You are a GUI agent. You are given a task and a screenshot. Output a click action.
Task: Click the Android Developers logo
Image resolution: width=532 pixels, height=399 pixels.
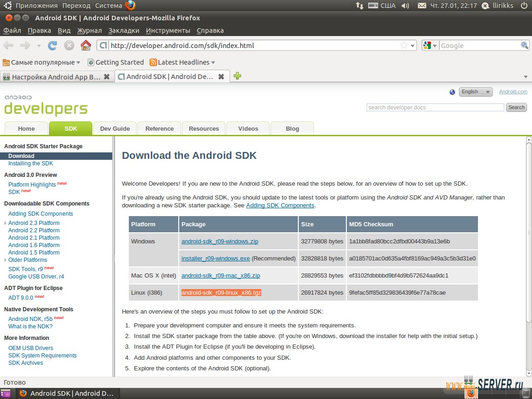point(45,105)
